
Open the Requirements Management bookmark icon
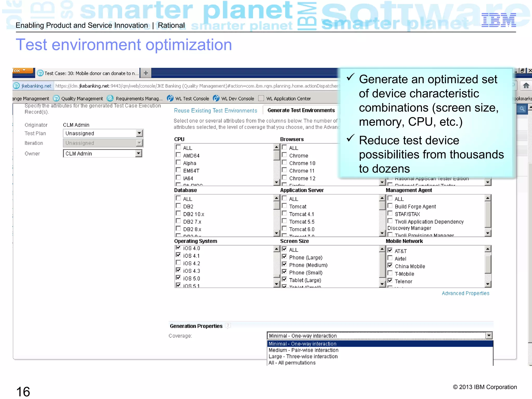(110, 98)
